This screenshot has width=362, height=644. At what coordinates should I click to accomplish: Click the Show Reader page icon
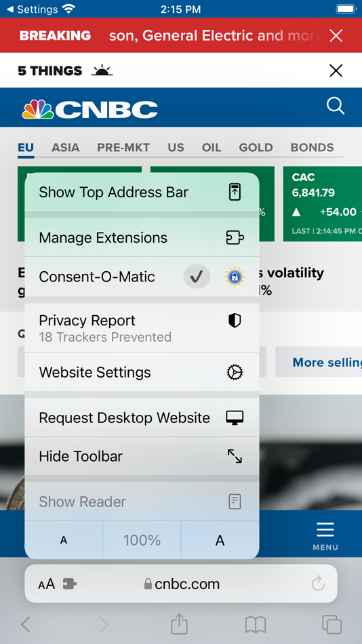click(x=235, y=502)
